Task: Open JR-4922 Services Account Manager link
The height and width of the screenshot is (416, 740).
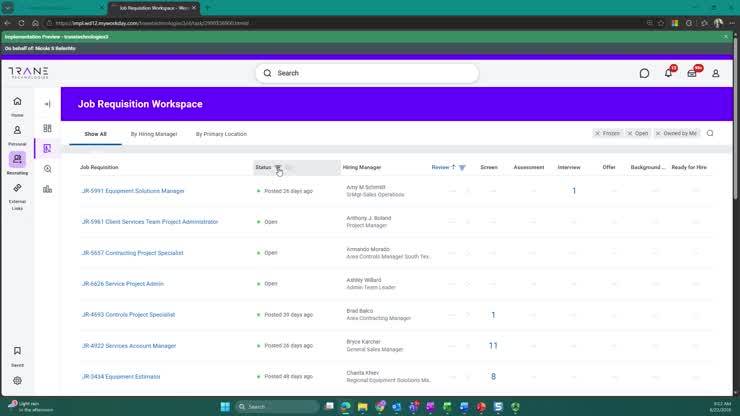Action: 129,346
